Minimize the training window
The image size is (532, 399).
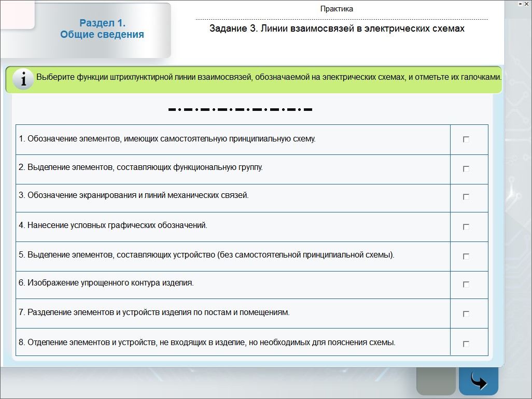pos(520,4)
